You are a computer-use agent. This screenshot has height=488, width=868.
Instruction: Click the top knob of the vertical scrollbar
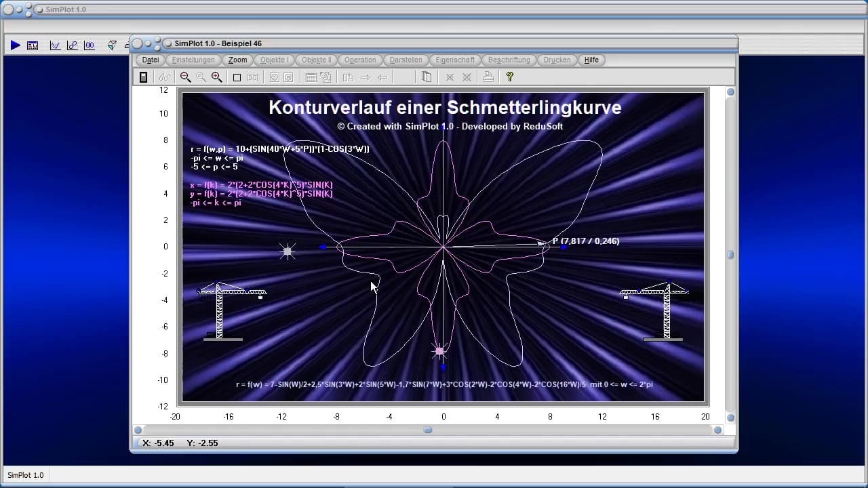click(731, 92)
